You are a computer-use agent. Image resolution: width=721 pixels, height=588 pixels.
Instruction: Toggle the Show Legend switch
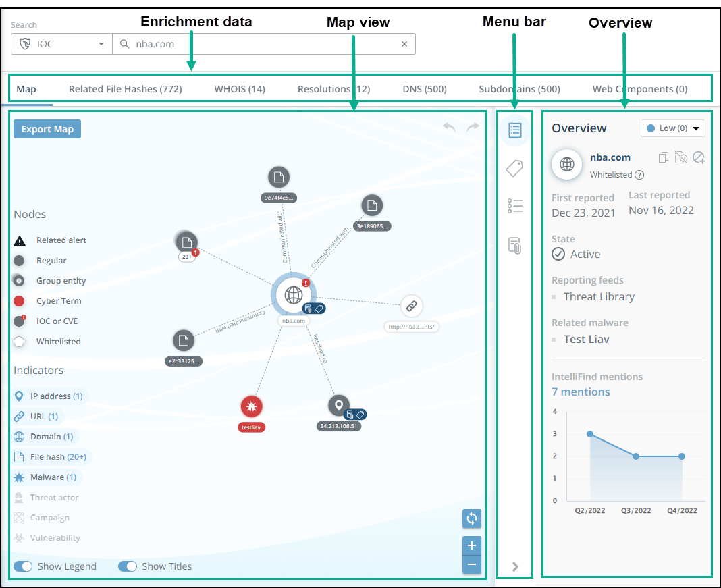23,566
